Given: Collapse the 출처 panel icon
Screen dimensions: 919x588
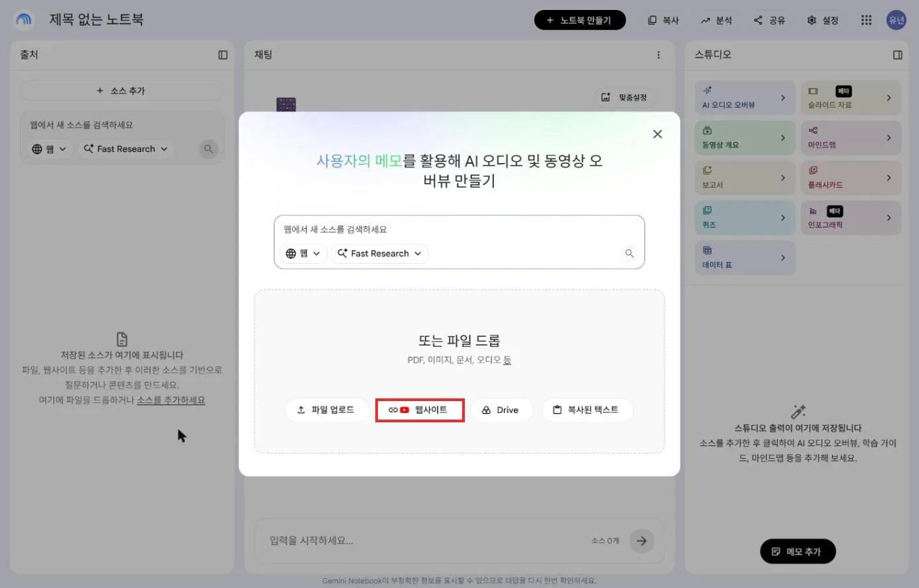Looking at the screenshot, I should 223,55.
